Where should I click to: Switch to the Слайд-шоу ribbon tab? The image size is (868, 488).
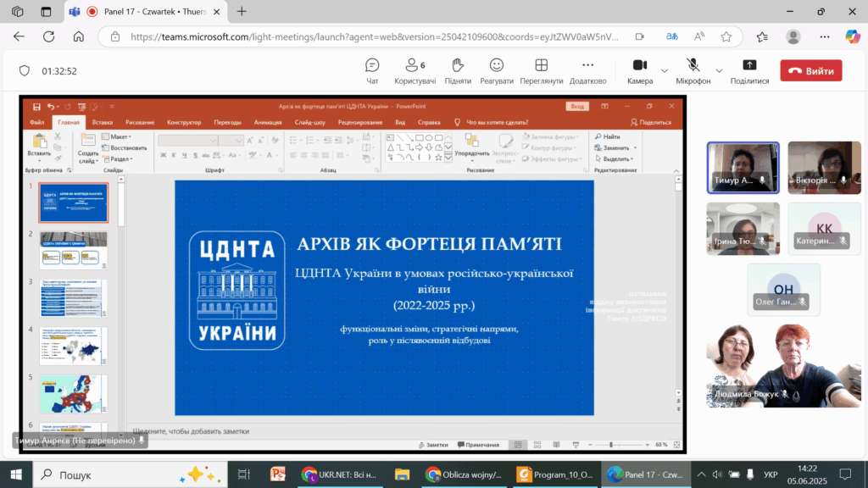click(310, 122)
